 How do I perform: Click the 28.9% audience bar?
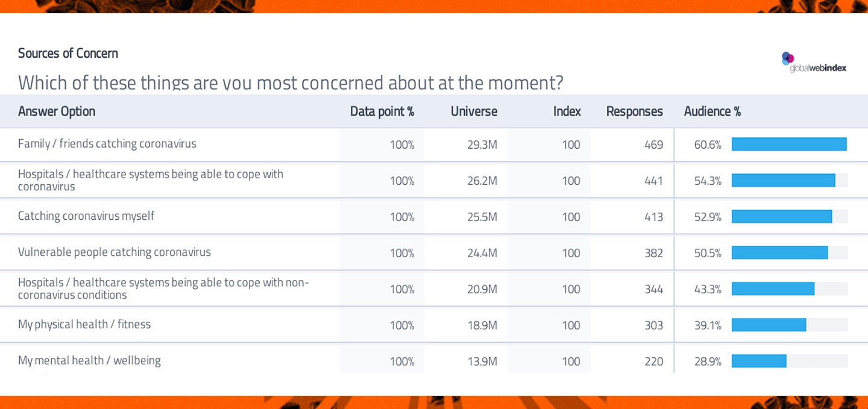tap(759, 361)
